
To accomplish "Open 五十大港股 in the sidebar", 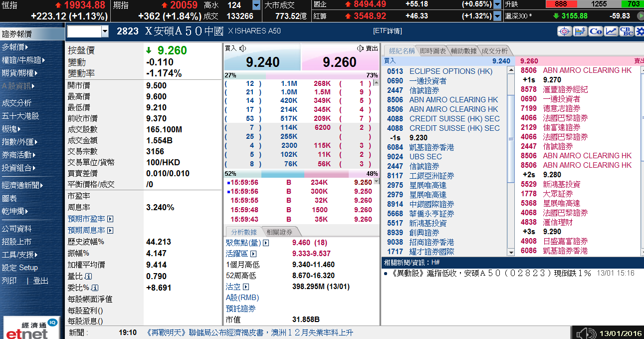I will [x=20, y=116].
